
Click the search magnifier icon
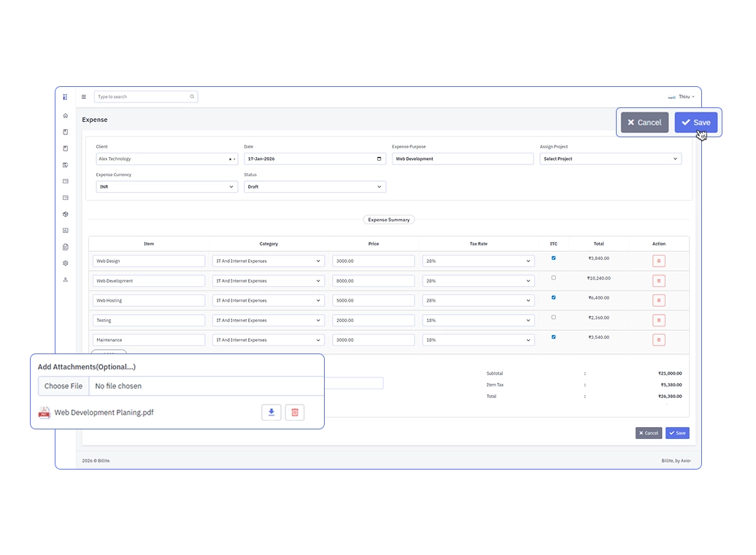coord(192,96)
